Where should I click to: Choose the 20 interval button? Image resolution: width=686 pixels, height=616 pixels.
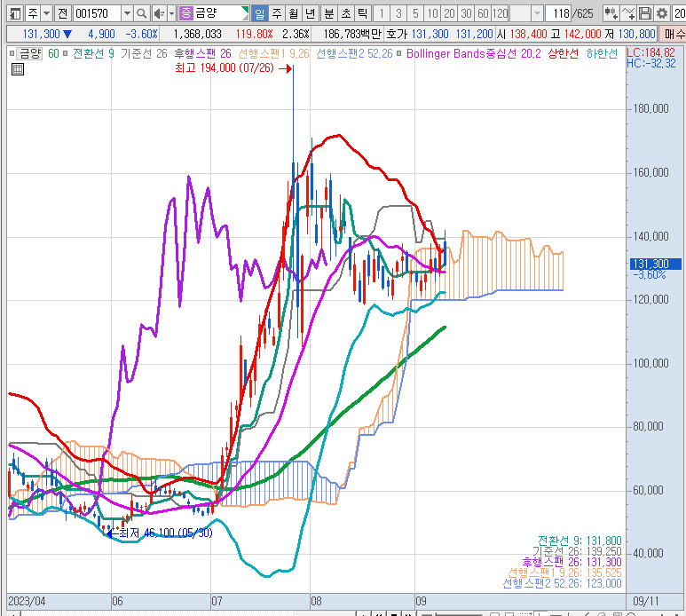(x=449, y=14)
